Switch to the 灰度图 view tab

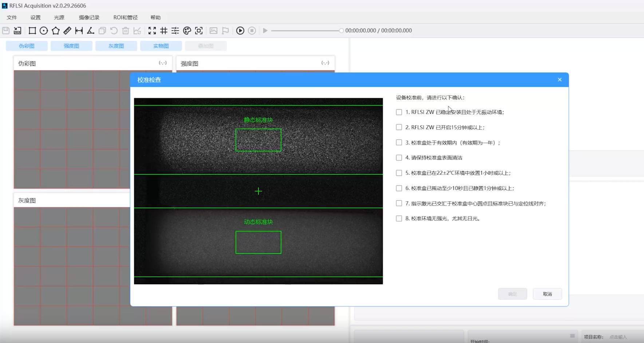[116, 46]
